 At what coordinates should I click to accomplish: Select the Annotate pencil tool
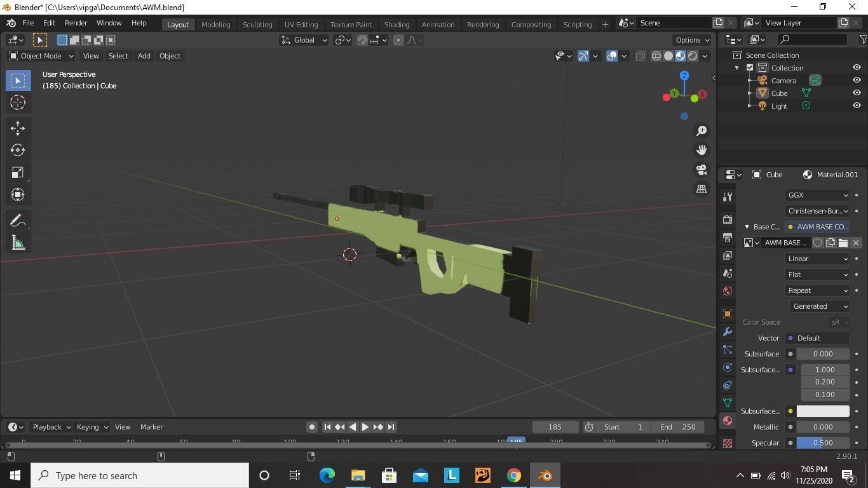pos(18,220)
